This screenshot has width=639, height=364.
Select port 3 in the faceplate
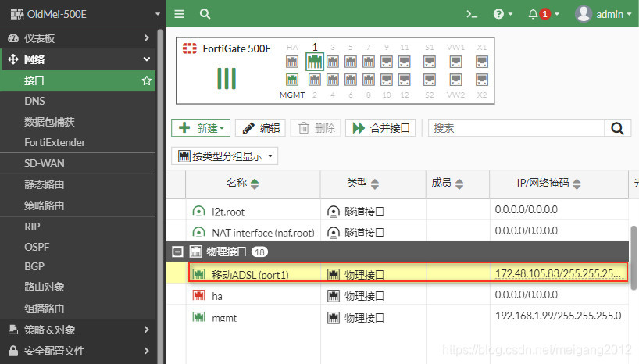(333, 62)
